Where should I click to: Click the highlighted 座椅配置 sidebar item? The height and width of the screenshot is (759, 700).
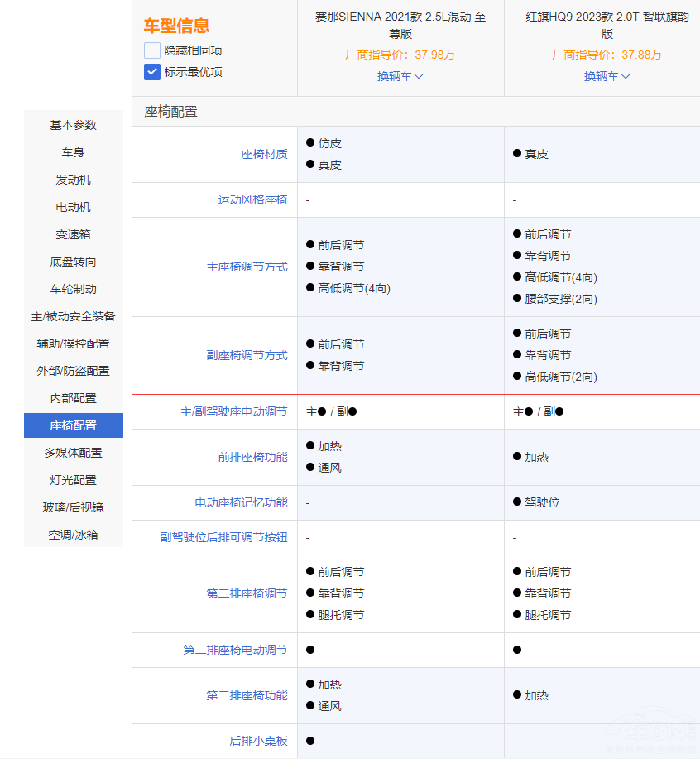74,425
